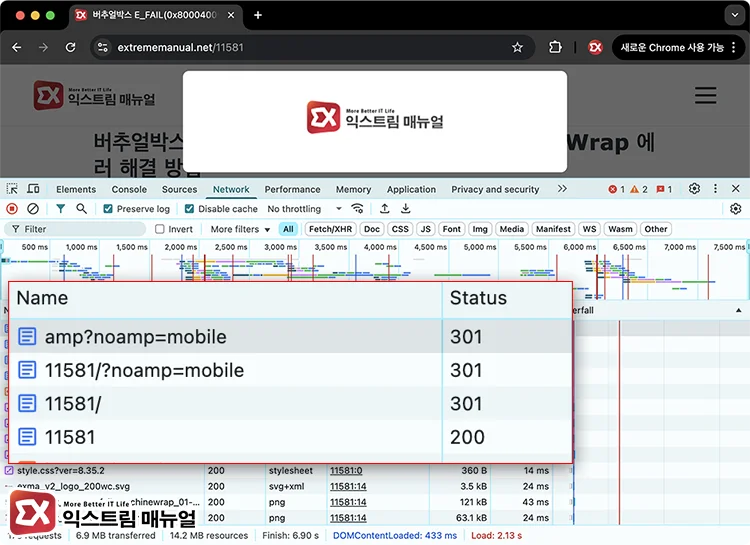Open the 11581:14 initiator link for the svg row
Screen dimensions: 750x545
point(348,487)
